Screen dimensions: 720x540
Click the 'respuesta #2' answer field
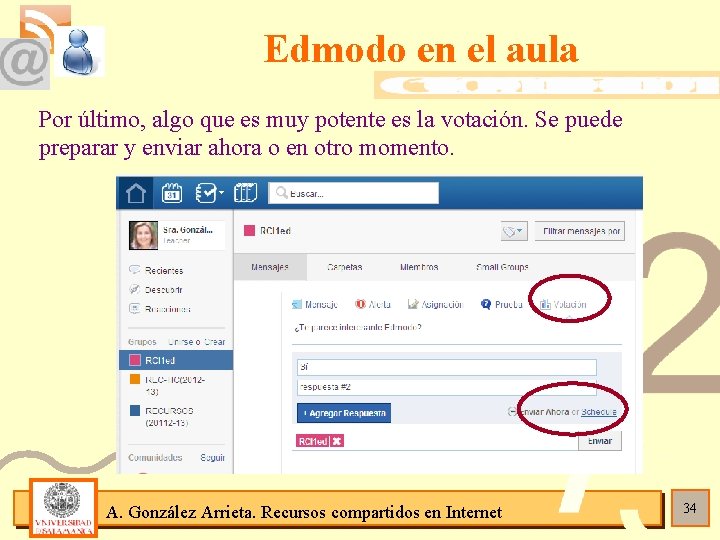click(x=446, y=387)
